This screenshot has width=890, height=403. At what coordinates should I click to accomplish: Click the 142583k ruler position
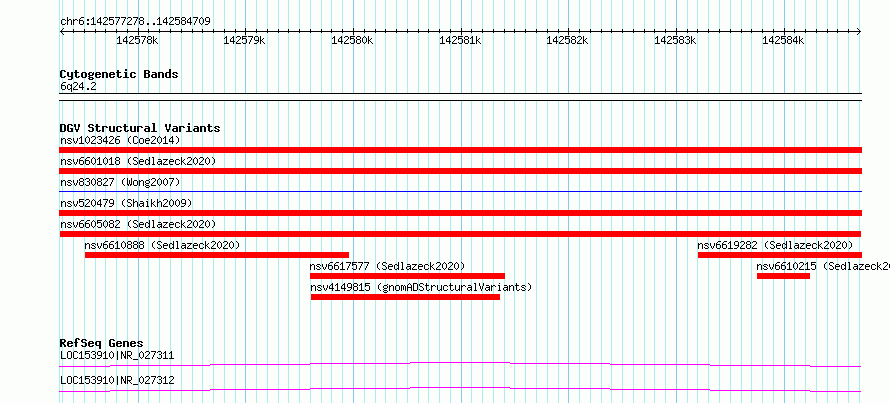pyautogui.click(x=675, y=40)
